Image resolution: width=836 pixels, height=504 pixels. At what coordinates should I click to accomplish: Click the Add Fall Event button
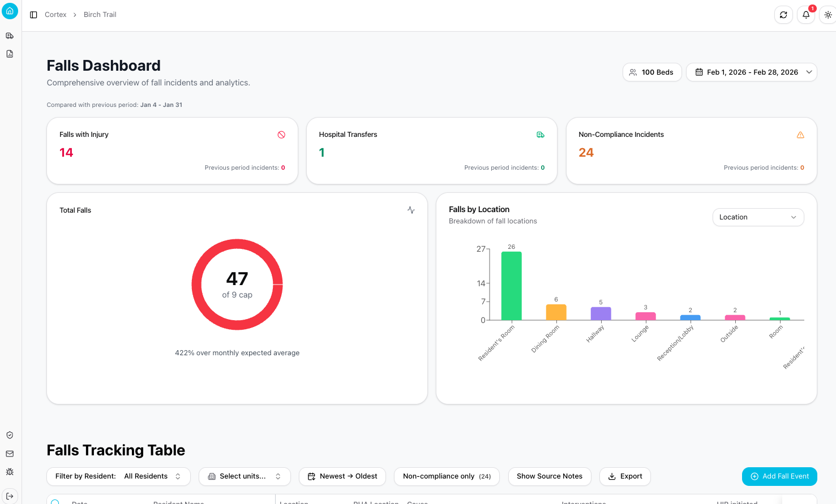click(x=779, y=476)
